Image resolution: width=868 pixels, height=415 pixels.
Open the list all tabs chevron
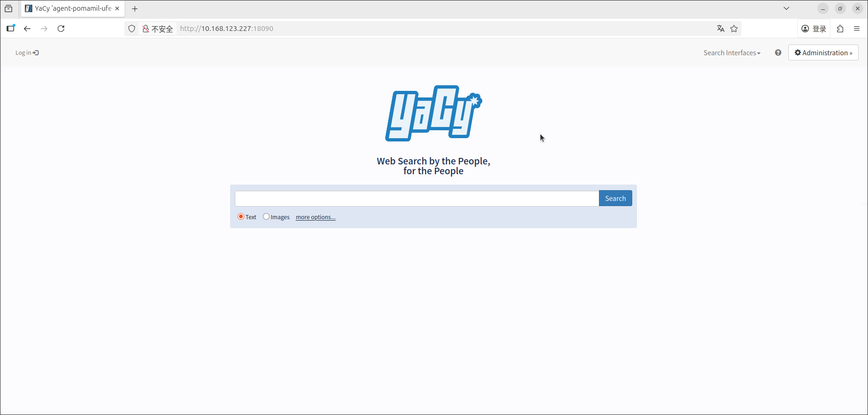coord(786,8)
